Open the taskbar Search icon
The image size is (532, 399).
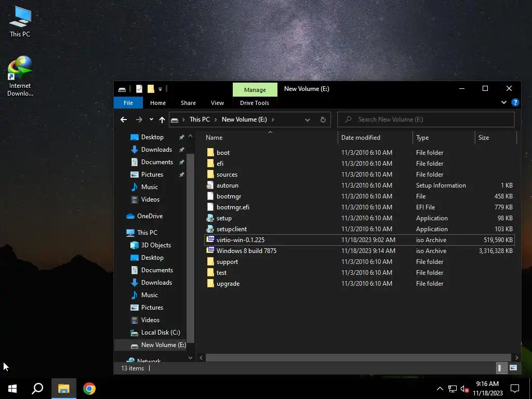pos(37,389)
